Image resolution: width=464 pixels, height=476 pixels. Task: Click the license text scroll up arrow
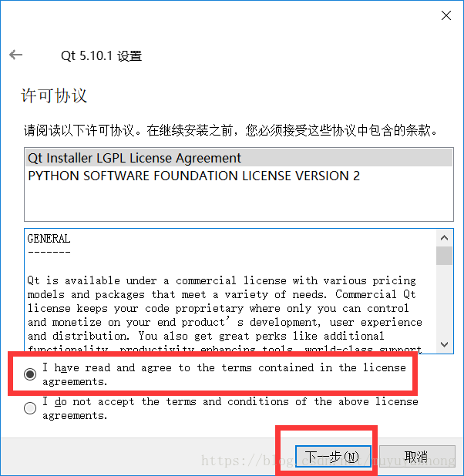(444, 238)
